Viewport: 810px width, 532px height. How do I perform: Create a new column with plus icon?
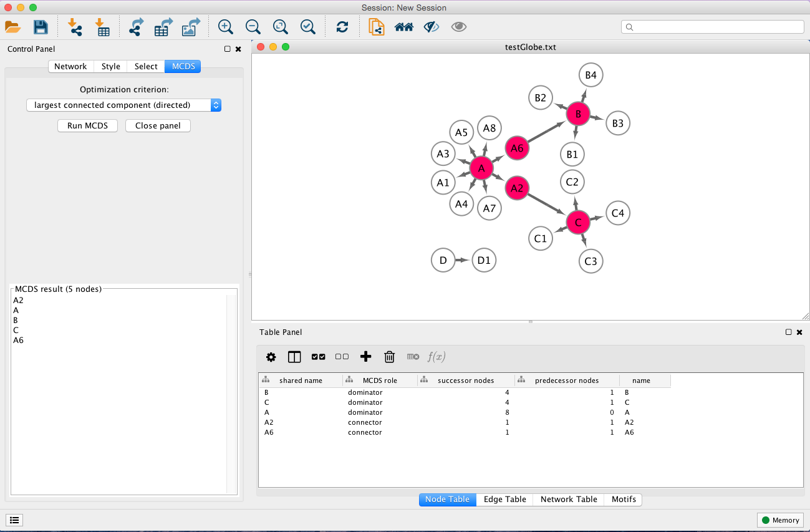click(366, 357)
